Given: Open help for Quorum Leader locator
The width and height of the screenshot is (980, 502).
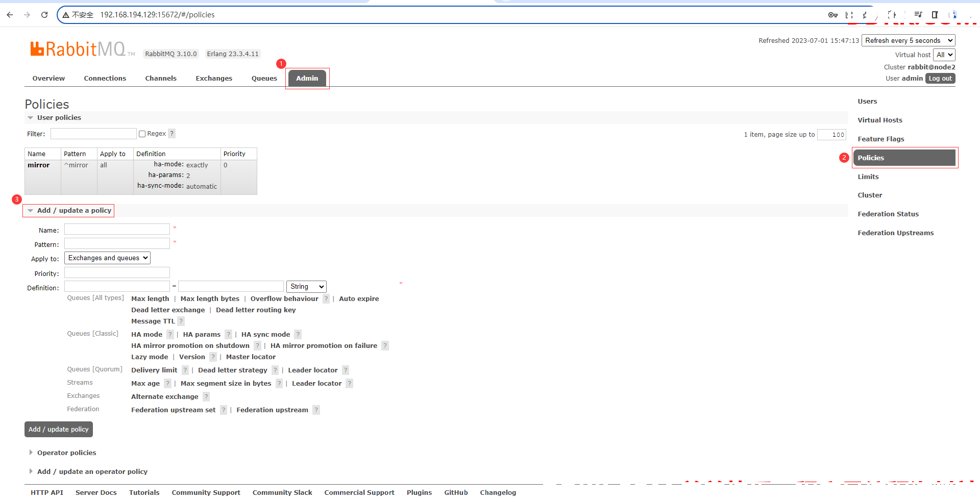Looking at the screenshot, I should coord(346,370).
